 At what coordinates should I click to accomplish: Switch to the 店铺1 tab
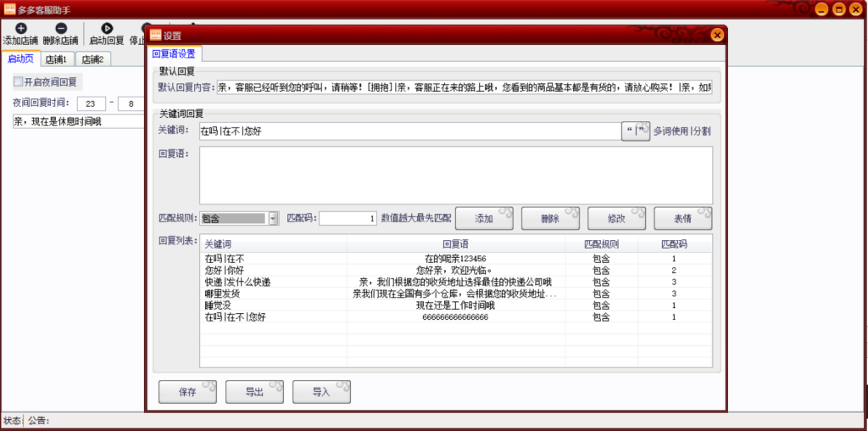pyautogui.click(x=57, y=59)
